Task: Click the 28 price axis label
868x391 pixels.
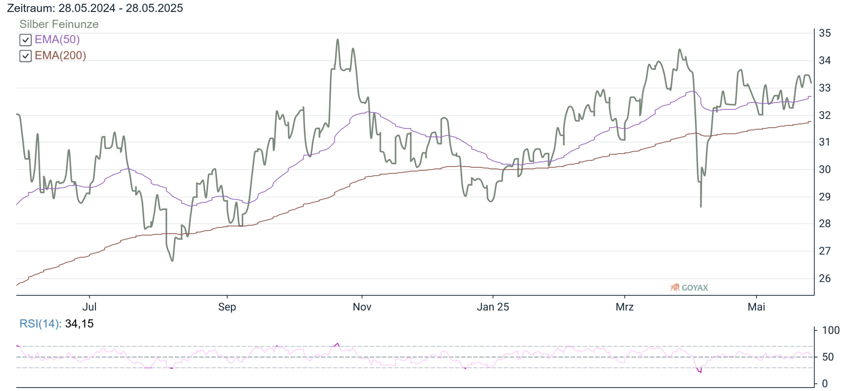Action: point(825,224)
